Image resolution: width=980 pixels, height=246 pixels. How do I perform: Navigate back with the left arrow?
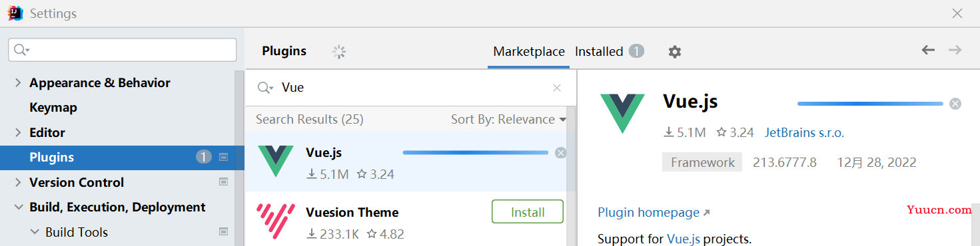point(928,50)
